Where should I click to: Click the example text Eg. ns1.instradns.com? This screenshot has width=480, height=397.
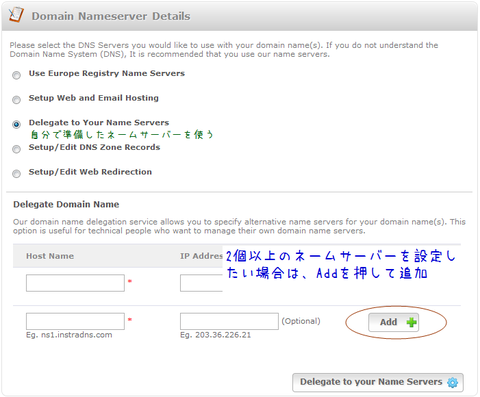tap(69, 335)
